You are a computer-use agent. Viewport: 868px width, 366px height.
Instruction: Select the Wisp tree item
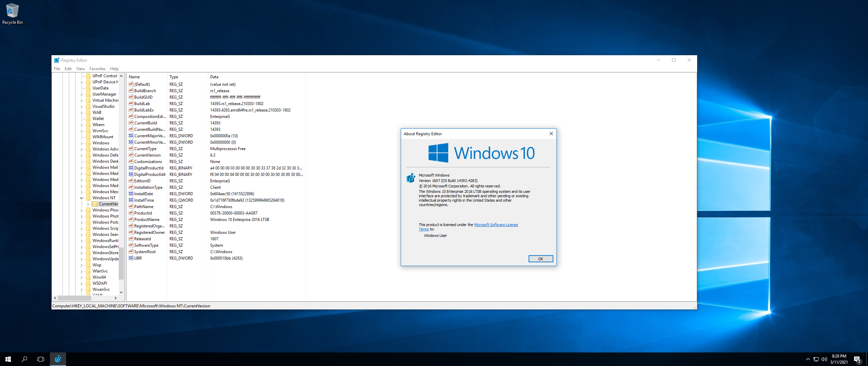(97, 265)
